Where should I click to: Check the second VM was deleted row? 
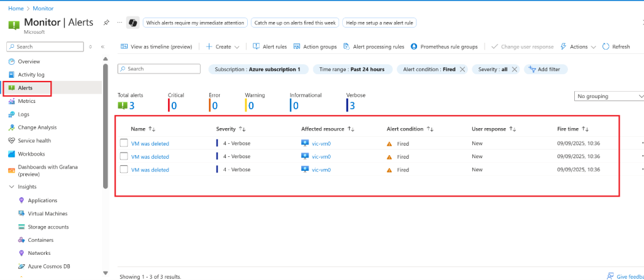point(124,157)
